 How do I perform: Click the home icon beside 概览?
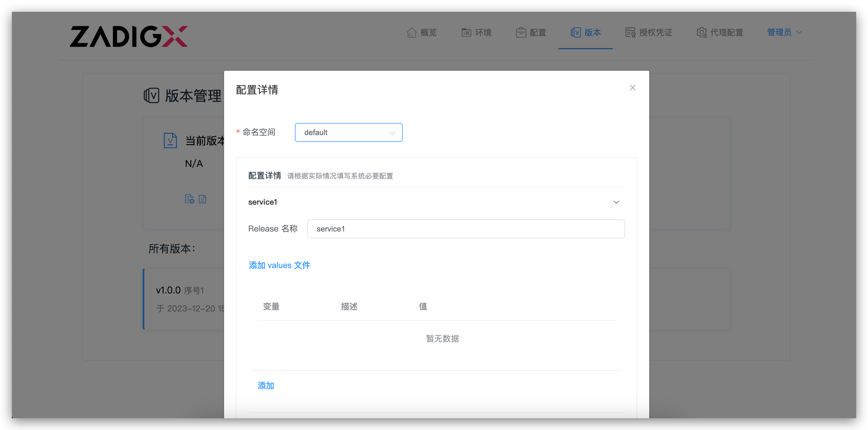pyautogui.click(x=412, y=33)
